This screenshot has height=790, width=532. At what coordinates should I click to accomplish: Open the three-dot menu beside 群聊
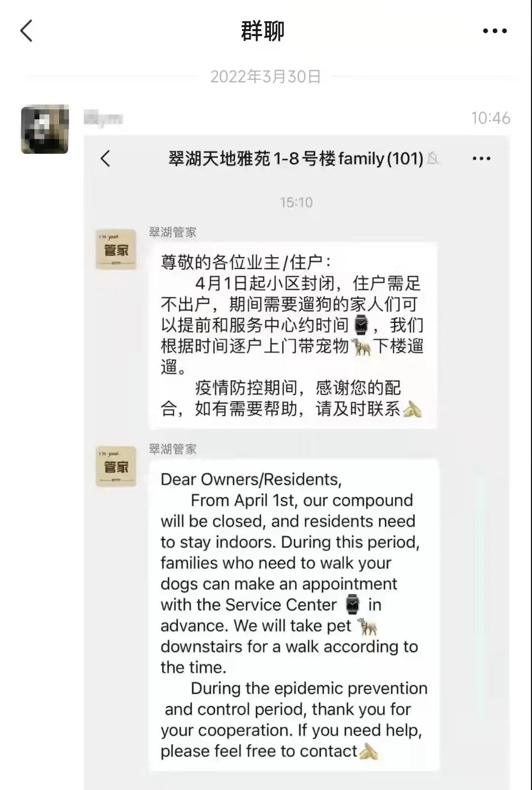pyautogui.click(x=495, y=31)
